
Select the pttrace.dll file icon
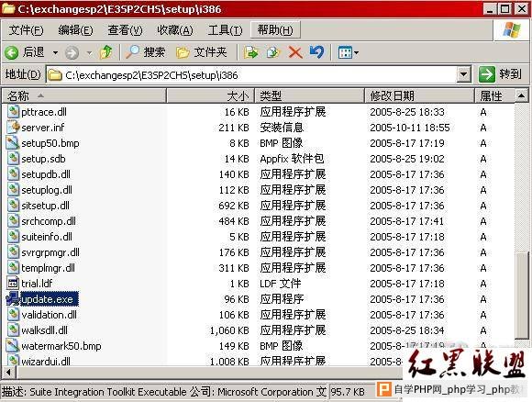coord(13,112)
